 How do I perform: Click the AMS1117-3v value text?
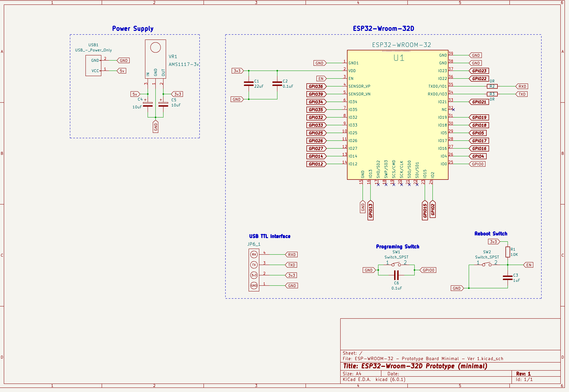(x=184, y=64)
